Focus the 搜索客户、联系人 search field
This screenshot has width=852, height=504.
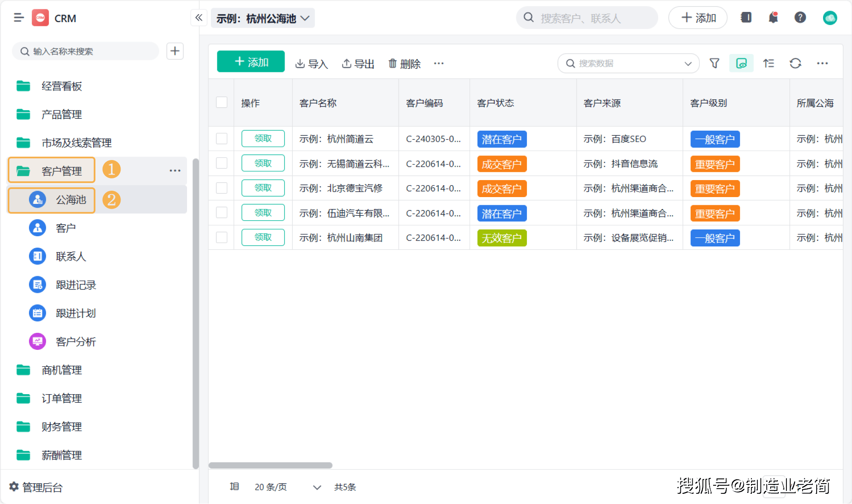coord(587,18)
